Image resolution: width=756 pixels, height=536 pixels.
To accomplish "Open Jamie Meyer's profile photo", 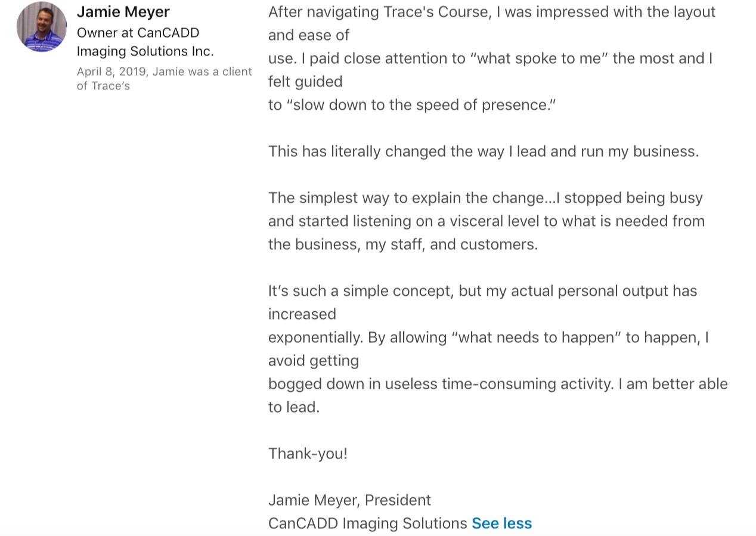I will [42, 27].
